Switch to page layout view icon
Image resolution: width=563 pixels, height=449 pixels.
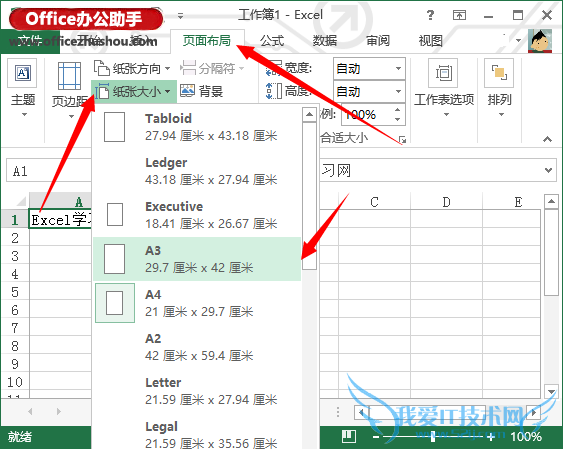(x=349, y=436)
